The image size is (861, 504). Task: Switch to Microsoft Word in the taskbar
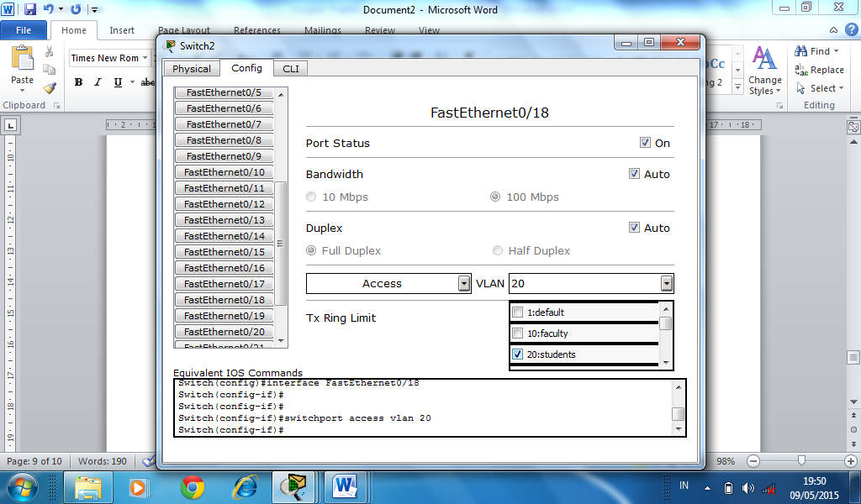coord(345,487)
